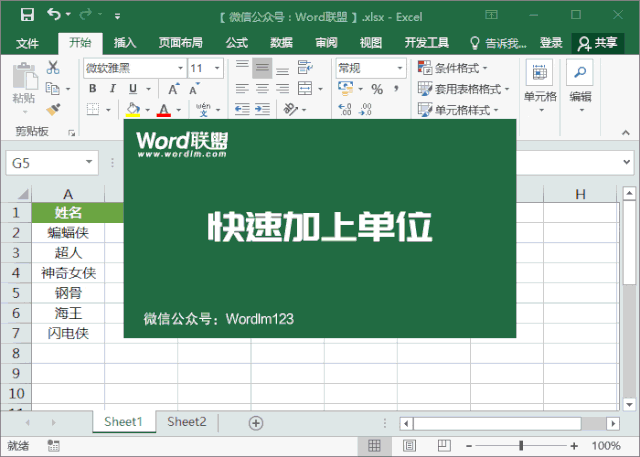Click 登录 sign in link

(551, 43)
